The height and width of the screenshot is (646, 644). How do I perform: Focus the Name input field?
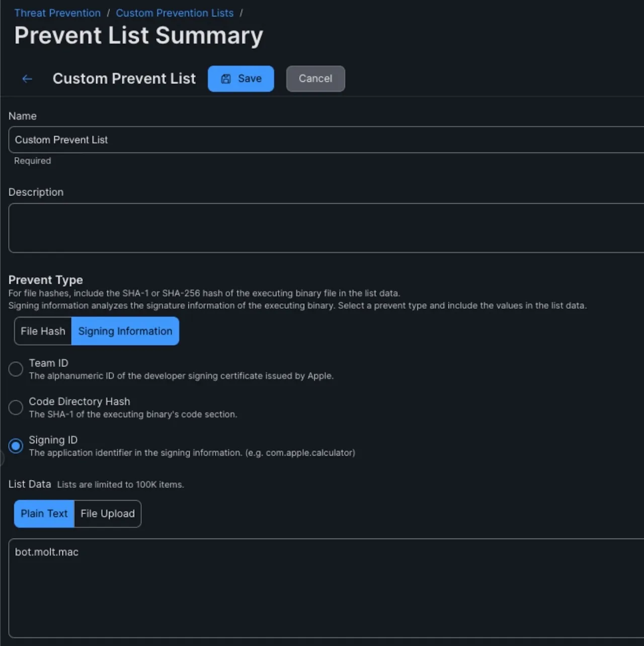[x=322, y=140]
